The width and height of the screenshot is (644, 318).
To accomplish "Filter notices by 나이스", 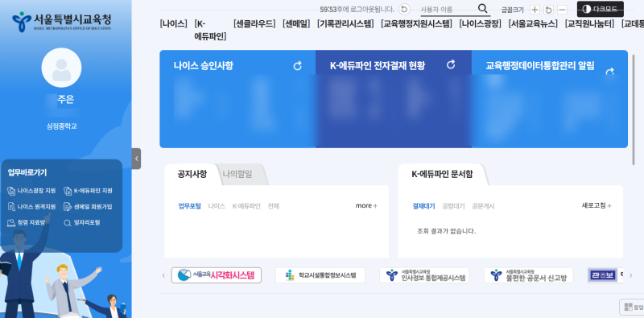I will pyautogui.click(x=217, y=206).
